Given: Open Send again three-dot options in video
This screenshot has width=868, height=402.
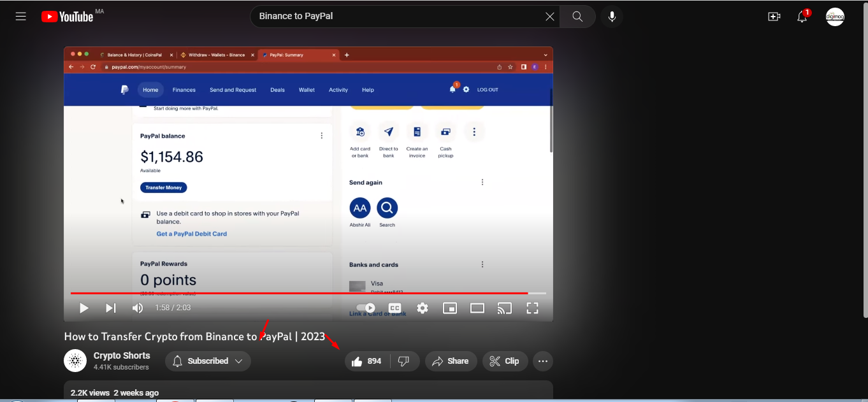Looking at the screenshot, I should pos(482,182).
